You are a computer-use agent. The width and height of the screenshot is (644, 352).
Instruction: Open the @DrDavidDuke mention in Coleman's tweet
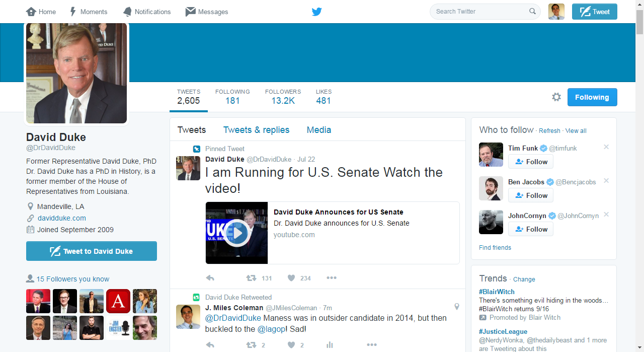click(x=233, y=318)
